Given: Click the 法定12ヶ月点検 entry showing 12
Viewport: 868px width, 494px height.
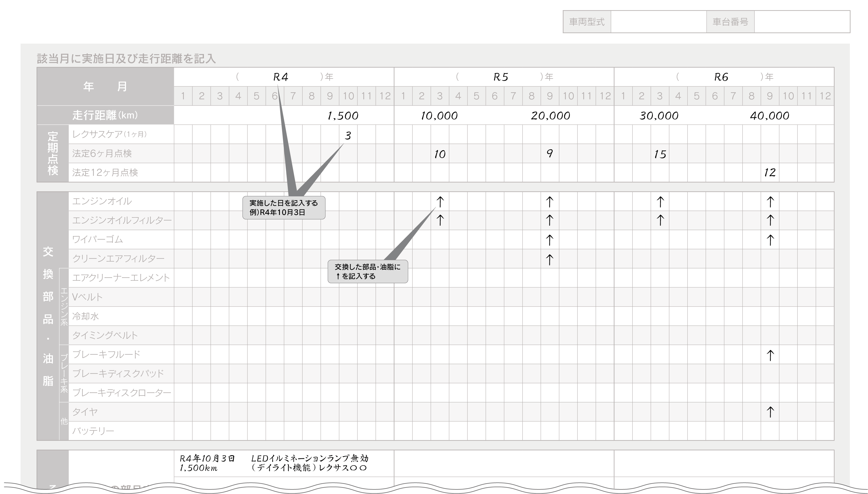Looking at the screenshot, I should (769, 172).
